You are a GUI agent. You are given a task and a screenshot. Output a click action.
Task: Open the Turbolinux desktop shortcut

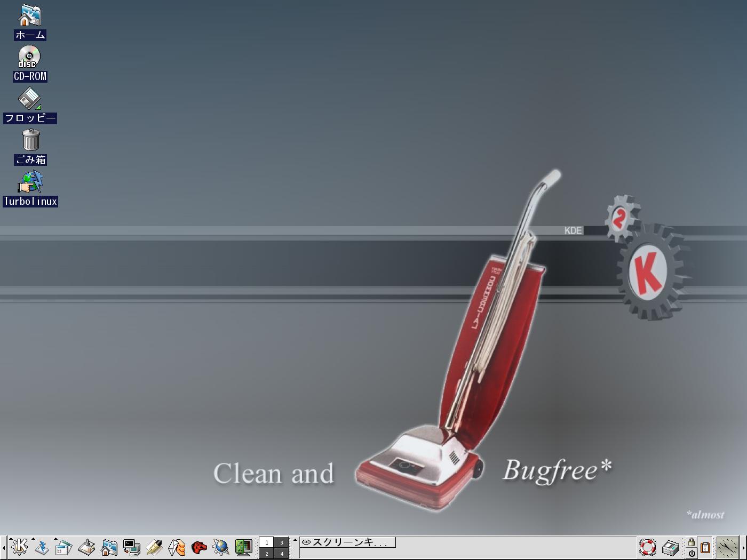tap(30, 182)
